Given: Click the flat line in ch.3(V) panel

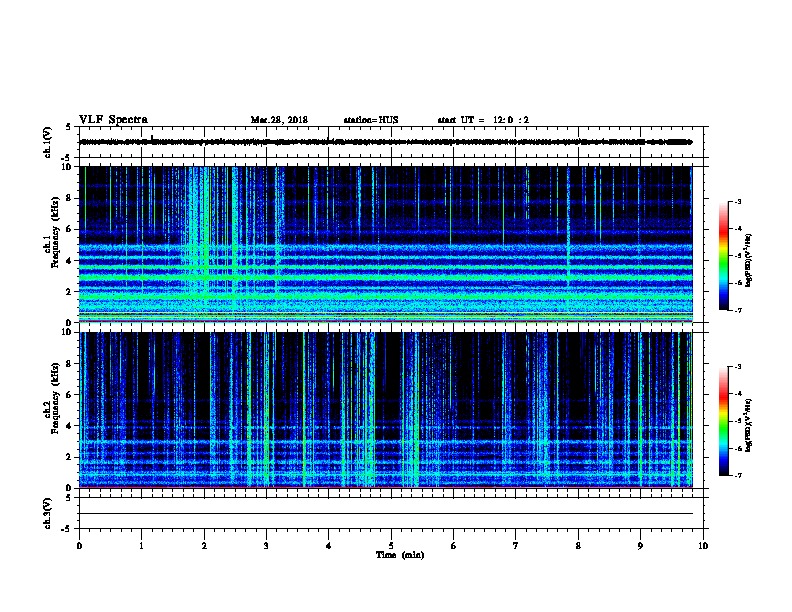Looking at the screenshot, I should tap(386, 514).
